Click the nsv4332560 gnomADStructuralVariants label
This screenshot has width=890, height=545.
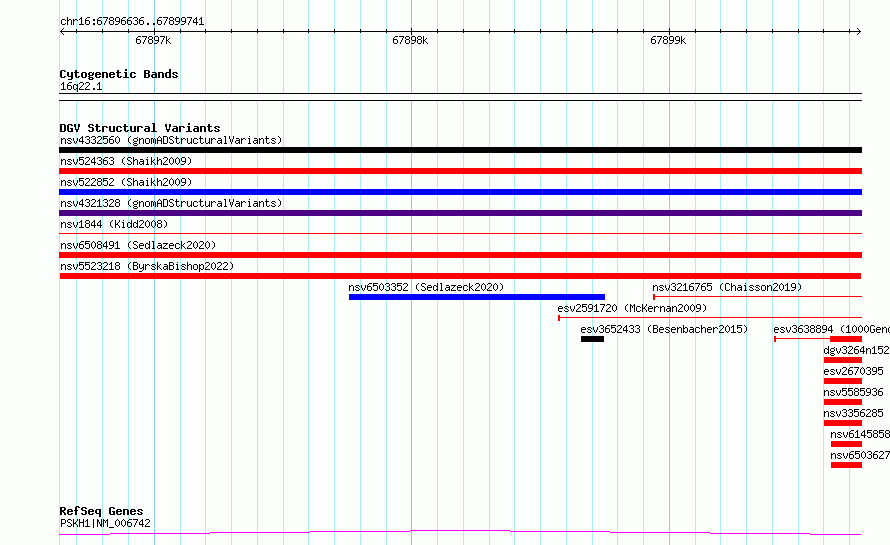point(171,140)
